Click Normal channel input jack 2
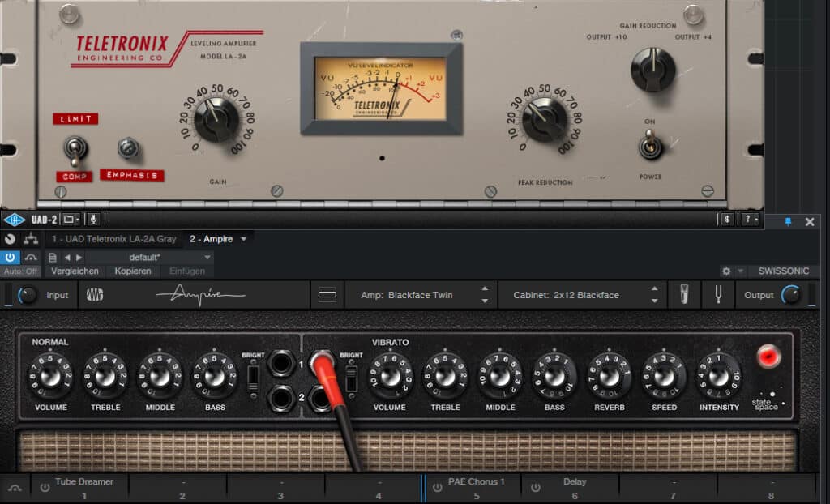The image size is (830, 504). coord(281,398)
